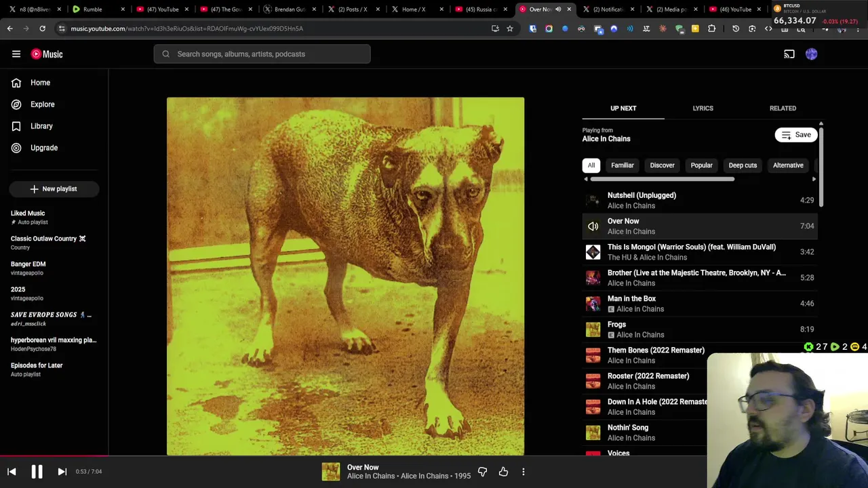Screen dimensions: 868x488
Task: Click the speaker icon on Over Now
Action: (593, 226)
